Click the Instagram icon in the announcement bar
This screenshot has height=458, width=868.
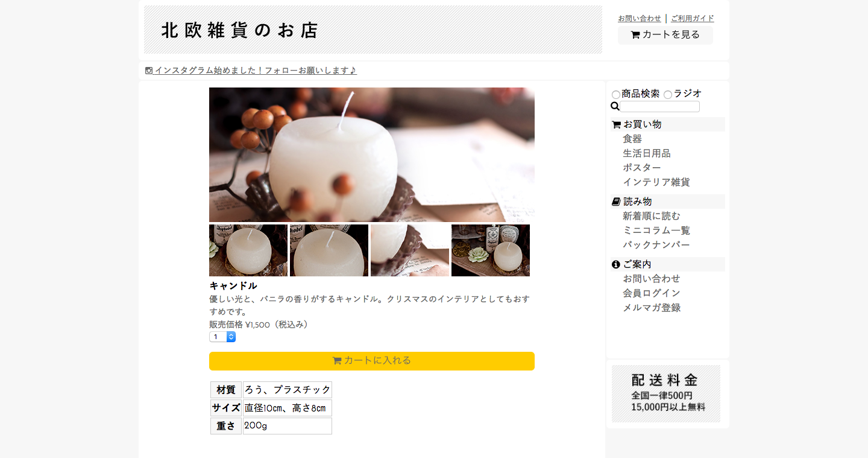pos(149,71)
